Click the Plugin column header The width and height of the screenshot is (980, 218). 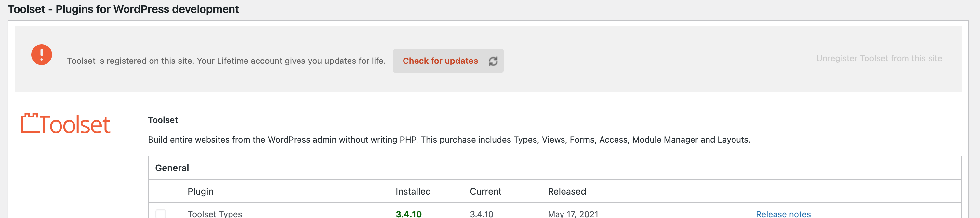tap(201, 191)
